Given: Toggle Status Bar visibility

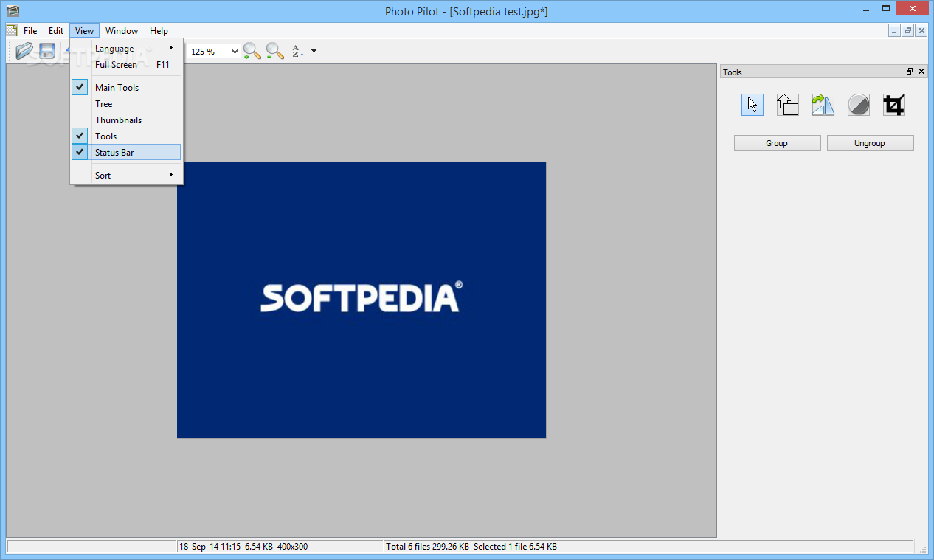Looking at the screenshot, I should 125,152.
